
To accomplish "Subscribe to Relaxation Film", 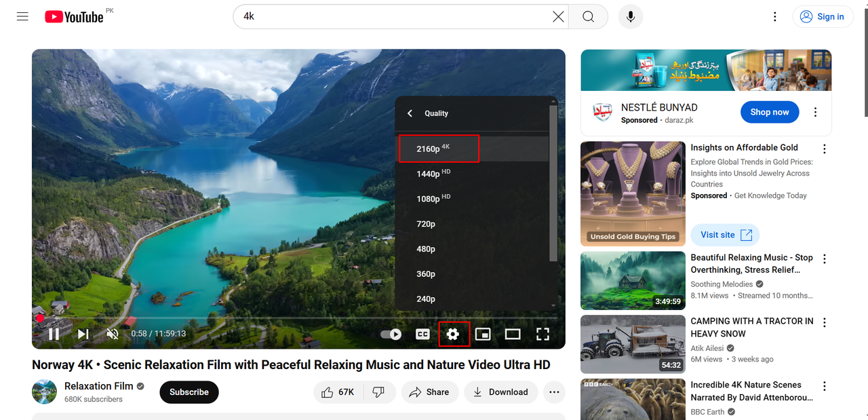I will (x=189, y=392).
